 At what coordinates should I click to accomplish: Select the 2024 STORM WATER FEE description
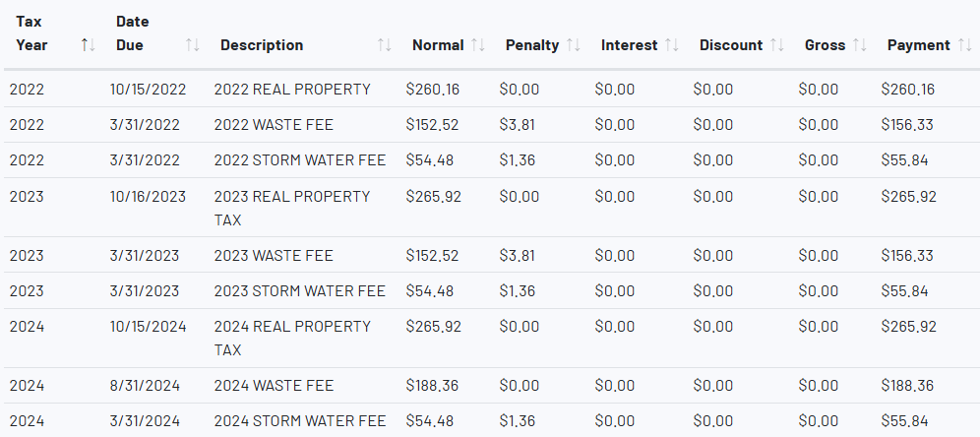[299, 421]
